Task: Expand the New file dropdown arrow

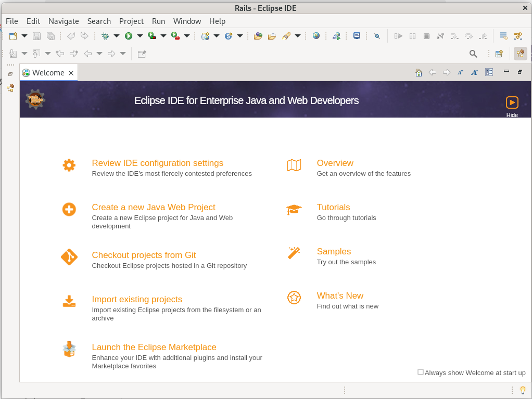Action: [24, 36]
